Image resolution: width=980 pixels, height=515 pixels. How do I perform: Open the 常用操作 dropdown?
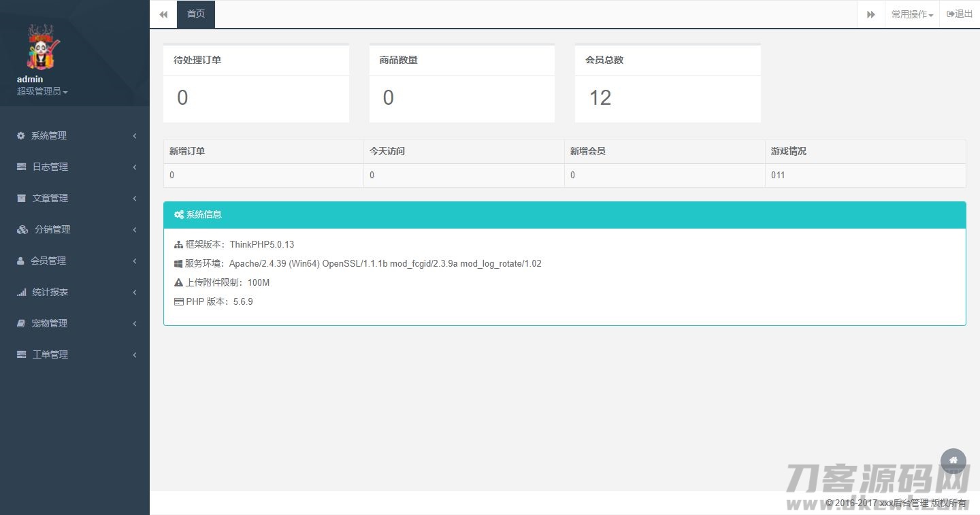pyautogui.click(x=912, y=14)
